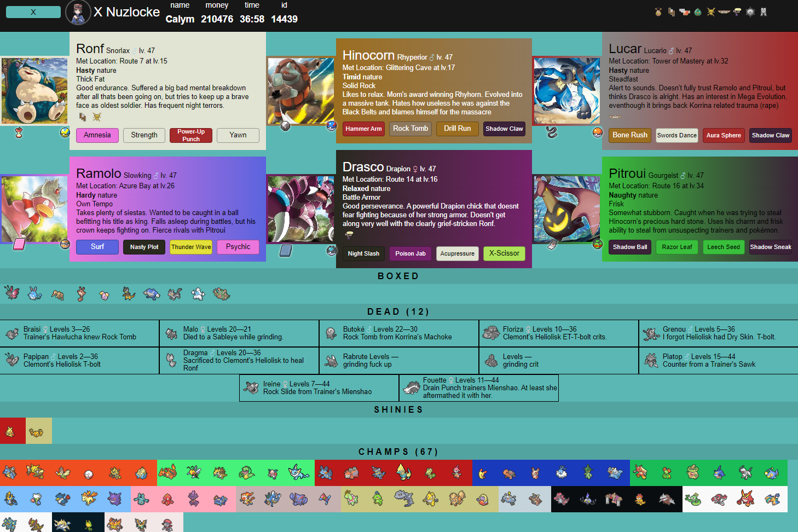Click the ball icon beside Pitroui's portrait
Screen dimensions: 798x532
pyautogui.click(x=598, y=244)
